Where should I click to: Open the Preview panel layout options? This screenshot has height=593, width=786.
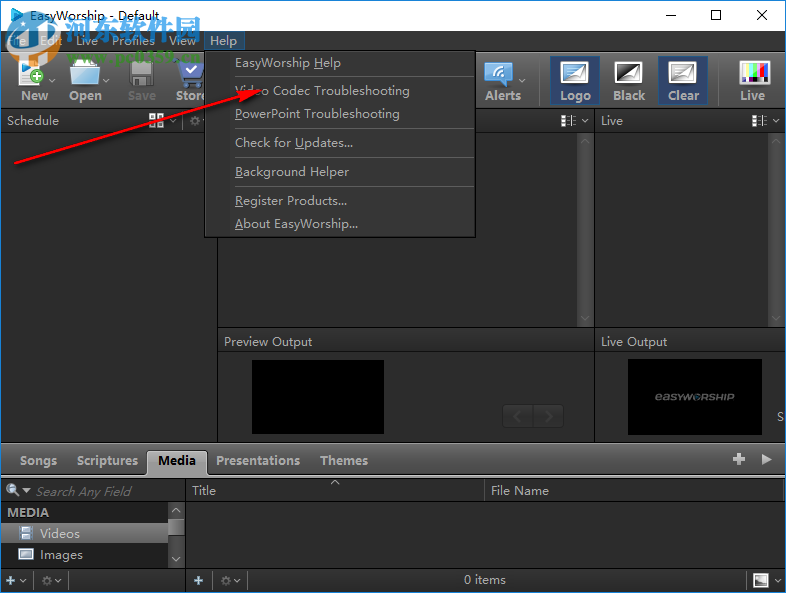pos(574,120)
